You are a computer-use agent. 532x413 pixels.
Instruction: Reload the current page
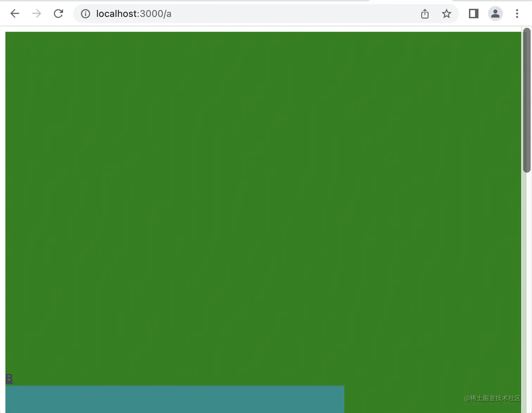click(x=58, y=14)
